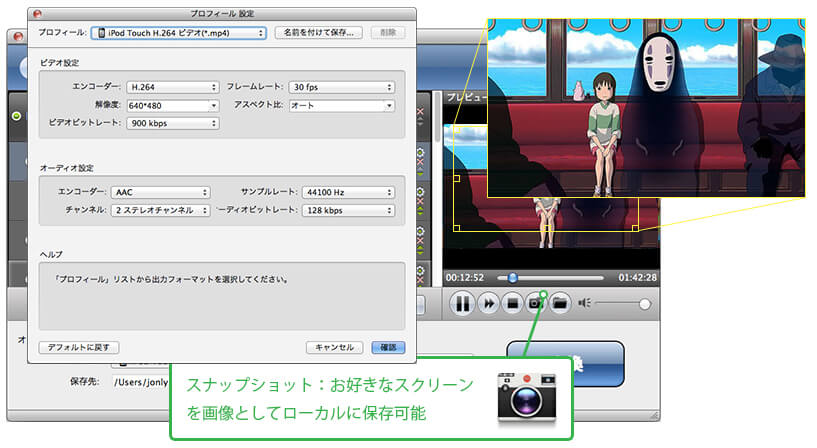817x448 pixels.
Task: Click the ビデオ設定 section label
Action: pyautogui.click(x=59, y=63)
